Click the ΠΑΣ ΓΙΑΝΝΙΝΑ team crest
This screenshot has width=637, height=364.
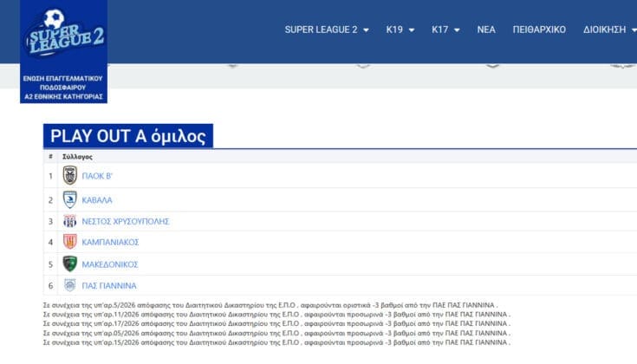70,285
